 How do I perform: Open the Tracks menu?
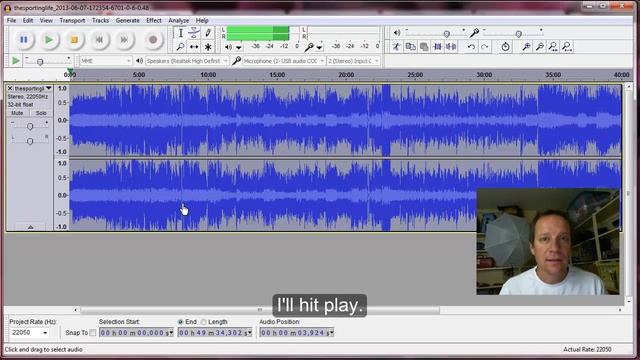[x=100, y=20]
